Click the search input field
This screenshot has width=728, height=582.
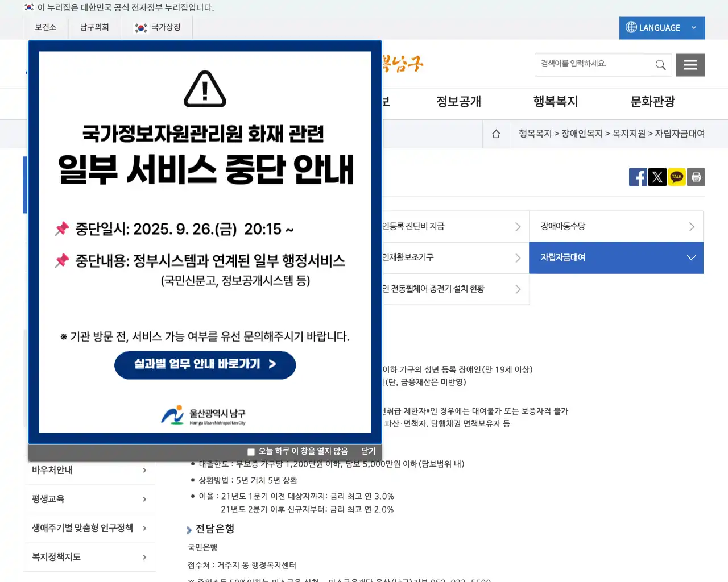pos(593,65)
